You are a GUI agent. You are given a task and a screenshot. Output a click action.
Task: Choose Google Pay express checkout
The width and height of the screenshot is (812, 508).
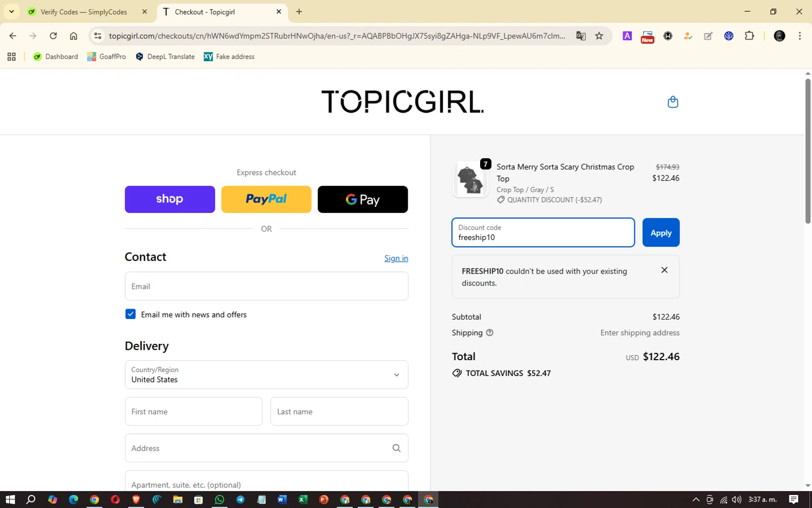pyautogui.click(x=363, y=199)
